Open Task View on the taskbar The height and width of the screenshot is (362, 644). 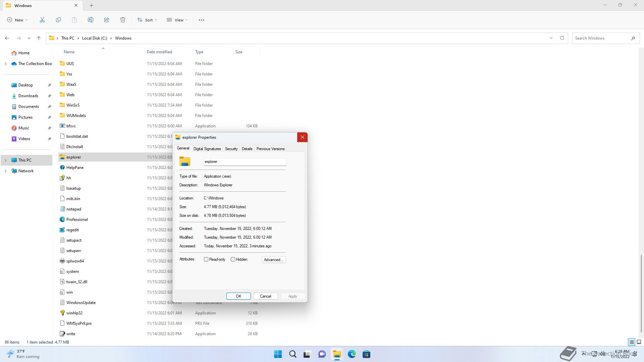pyautogui.click(x=307, y=354)
